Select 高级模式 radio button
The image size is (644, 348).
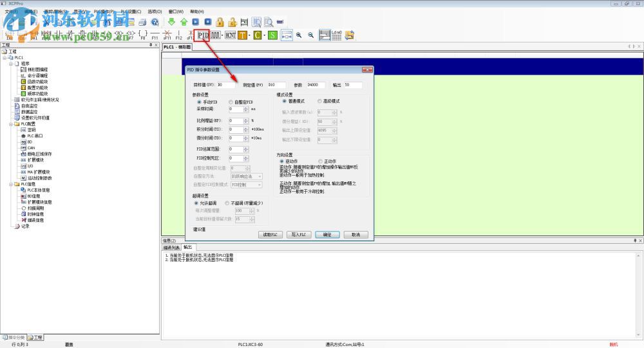pyautogui.click(x=319, y=101)
